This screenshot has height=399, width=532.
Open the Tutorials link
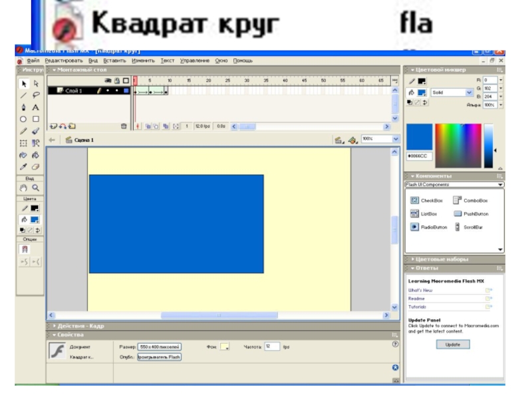pyautogui.click(x=417, y=307)
